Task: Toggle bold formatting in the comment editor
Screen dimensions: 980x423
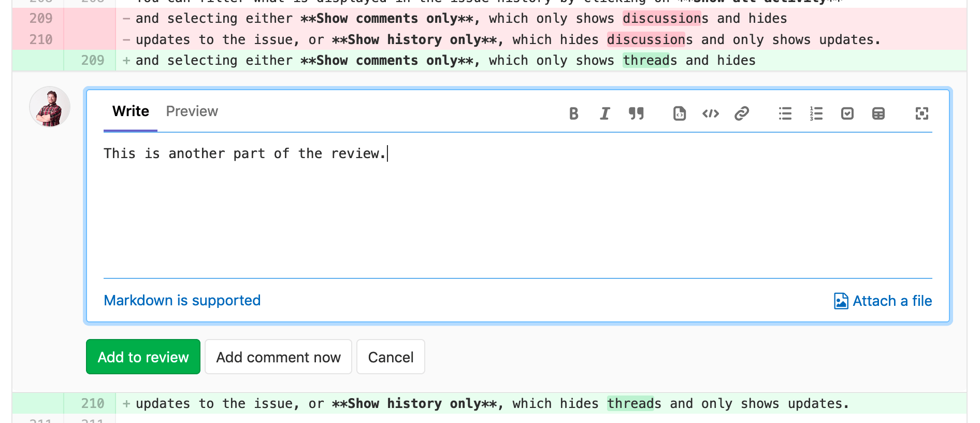Action: click(x=573, y=114)
